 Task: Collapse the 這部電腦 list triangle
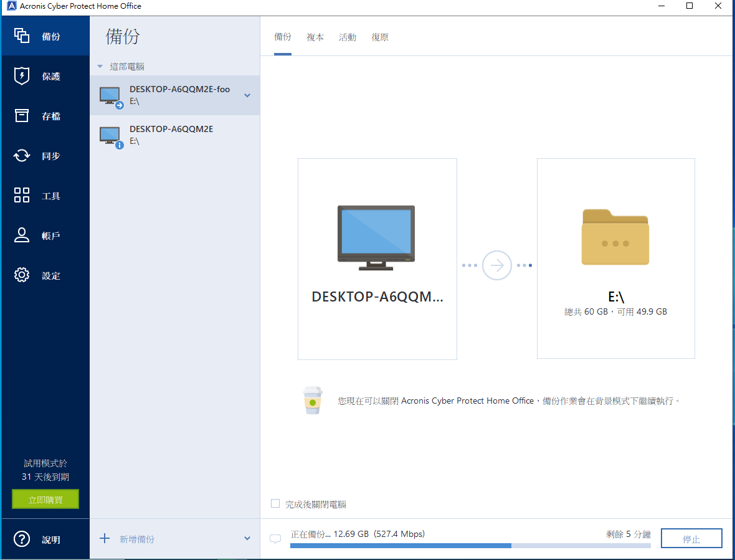[100, 67]
